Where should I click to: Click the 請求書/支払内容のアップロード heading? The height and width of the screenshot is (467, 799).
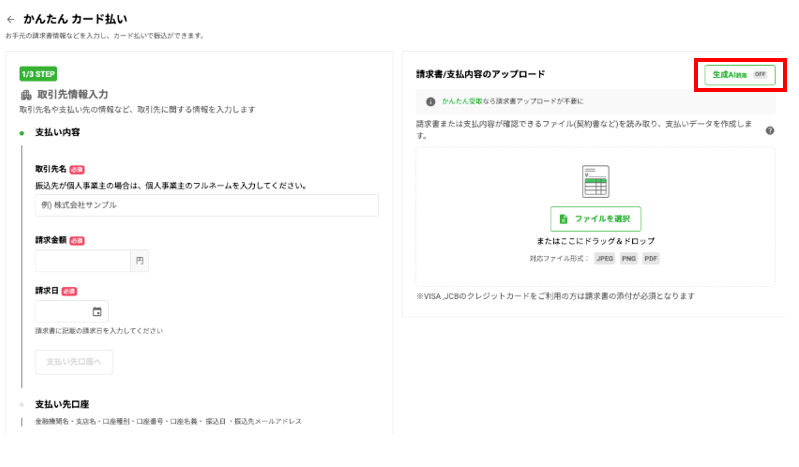click(x=481, y=74)
